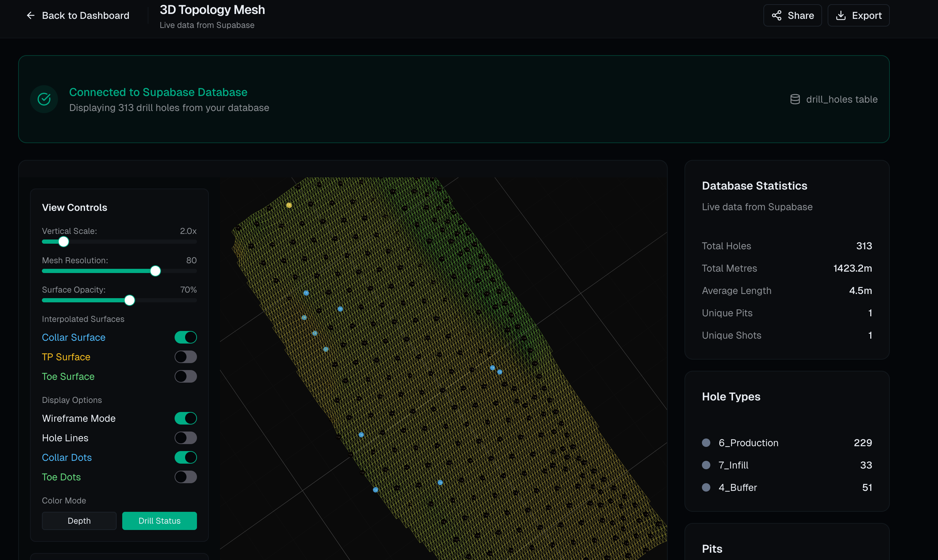938x560 pixels.
Task: Click the green checkmark in the Supabase banner
Action: click(44, 99)
